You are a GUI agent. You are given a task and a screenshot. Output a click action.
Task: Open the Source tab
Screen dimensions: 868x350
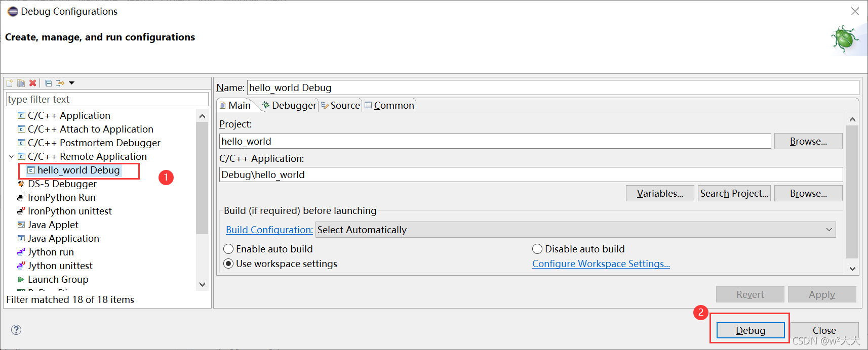coord(341,105)
